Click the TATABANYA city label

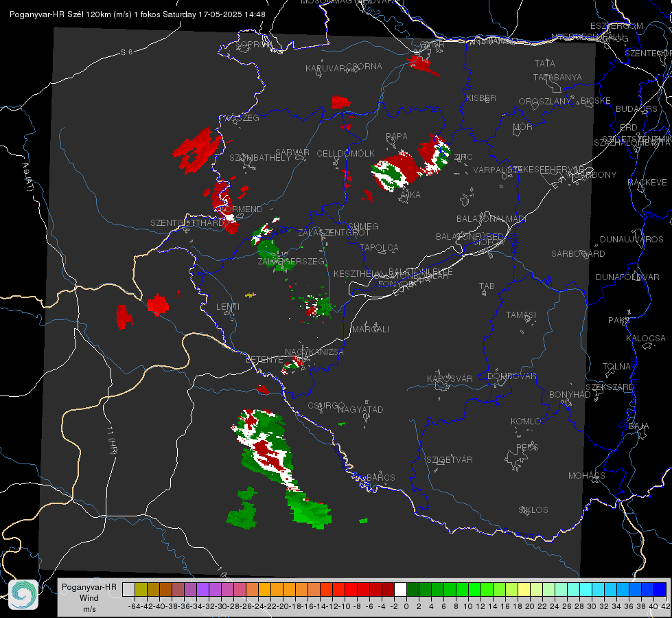(557, 77)
